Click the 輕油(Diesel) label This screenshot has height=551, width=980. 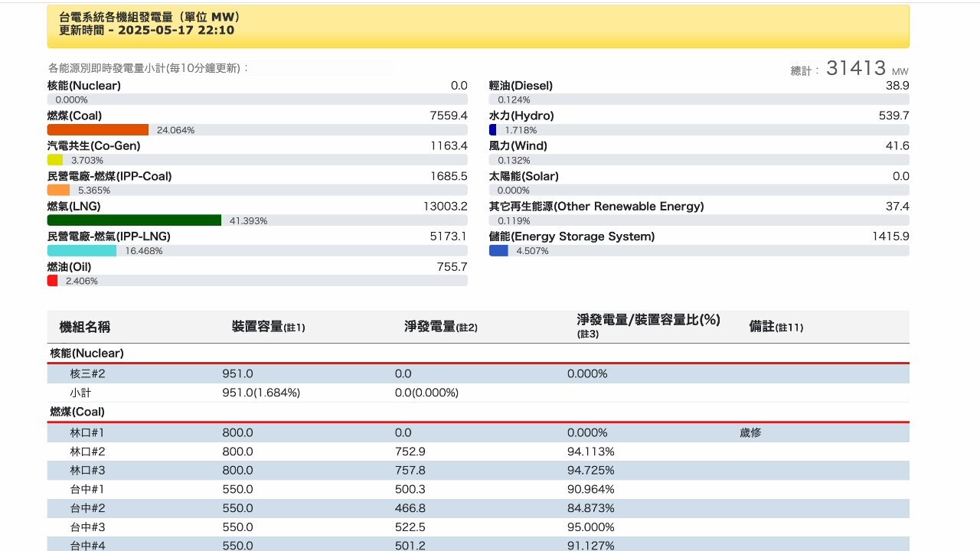coord(521,86)
